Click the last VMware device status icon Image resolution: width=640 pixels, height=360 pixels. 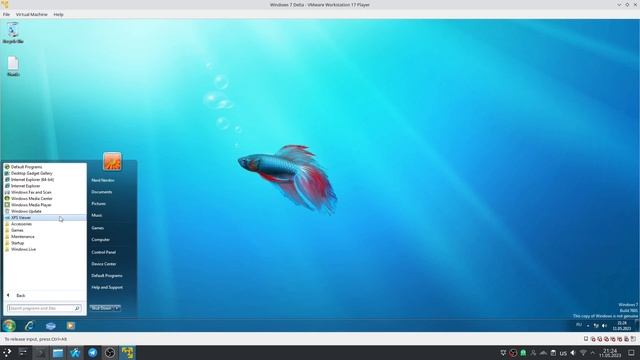point(633,339)
